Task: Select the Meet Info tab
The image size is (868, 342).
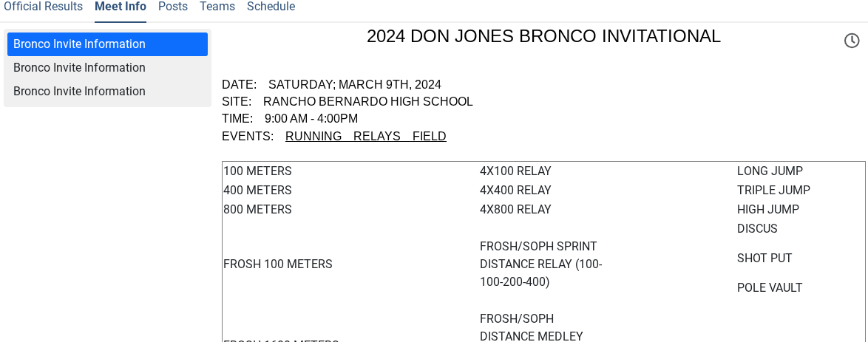Action: click(121, 7)
